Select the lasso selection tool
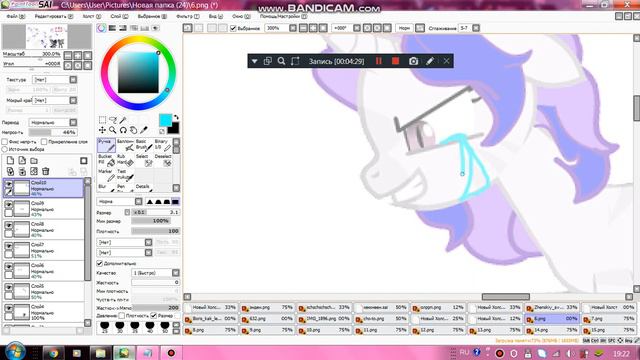This screenshot has height=360, width=640. point(113,120)
